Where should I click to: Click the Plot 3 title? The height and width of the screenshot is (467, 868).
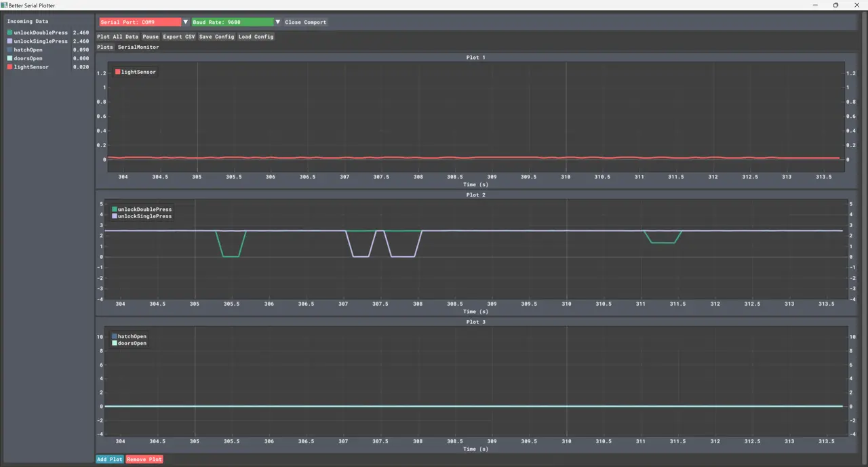point(475,322)
